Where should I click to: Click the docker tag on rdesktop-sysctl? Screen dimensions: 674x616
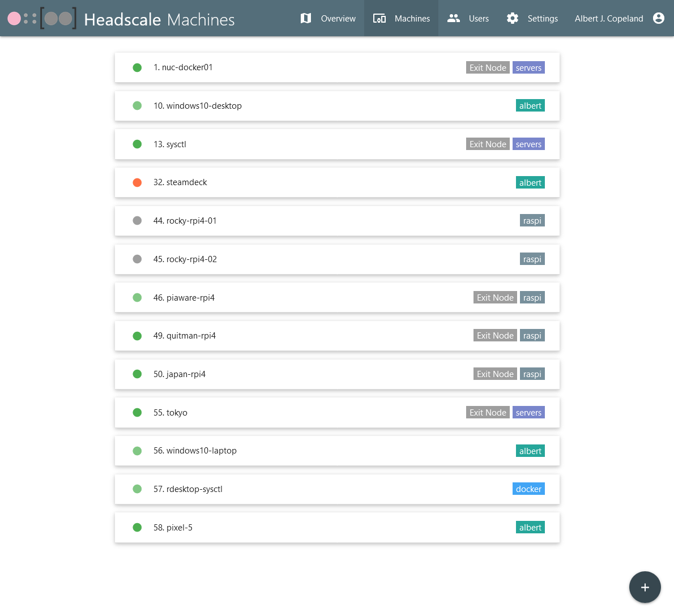[528, 489]
